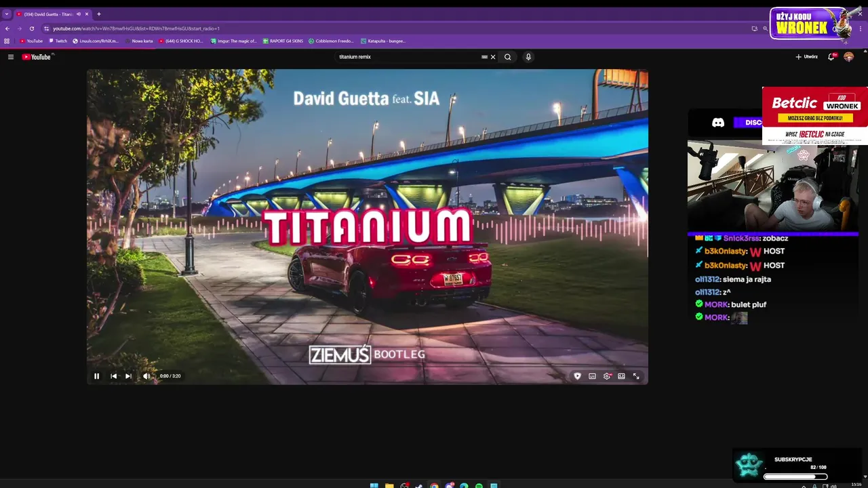
Task: Skip to the next video in player
Action: coord(128,376)
